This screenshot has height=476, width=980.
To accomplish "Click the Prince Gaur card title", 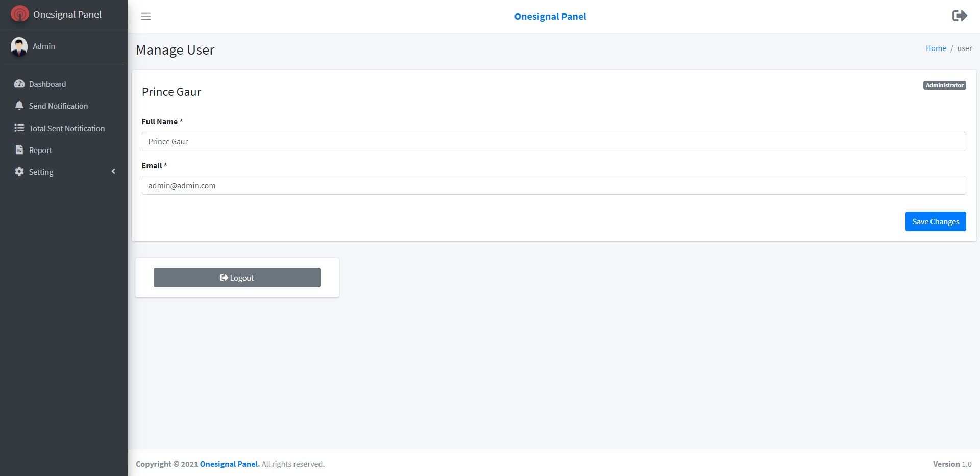I will click(x=171, y=92).
